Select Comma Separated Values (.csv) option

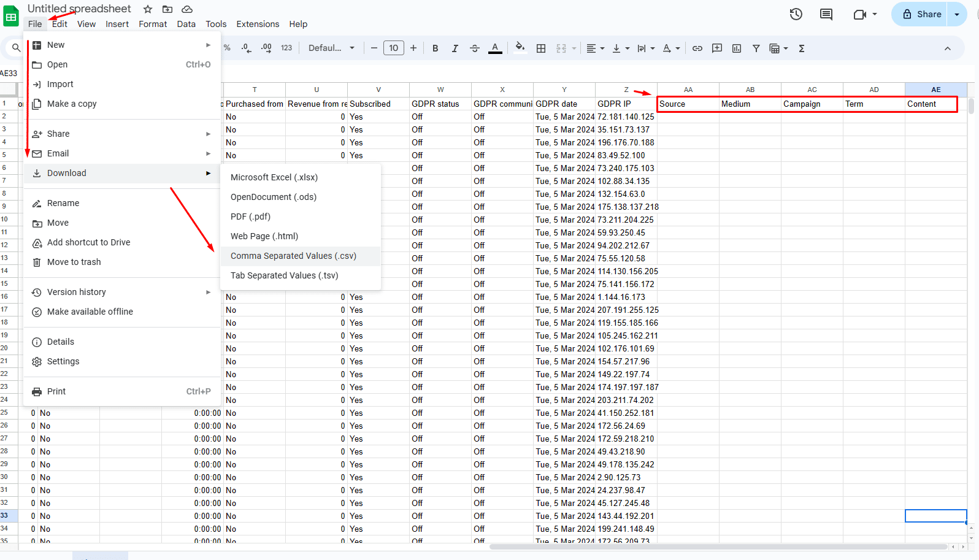(x=293, y=256)
